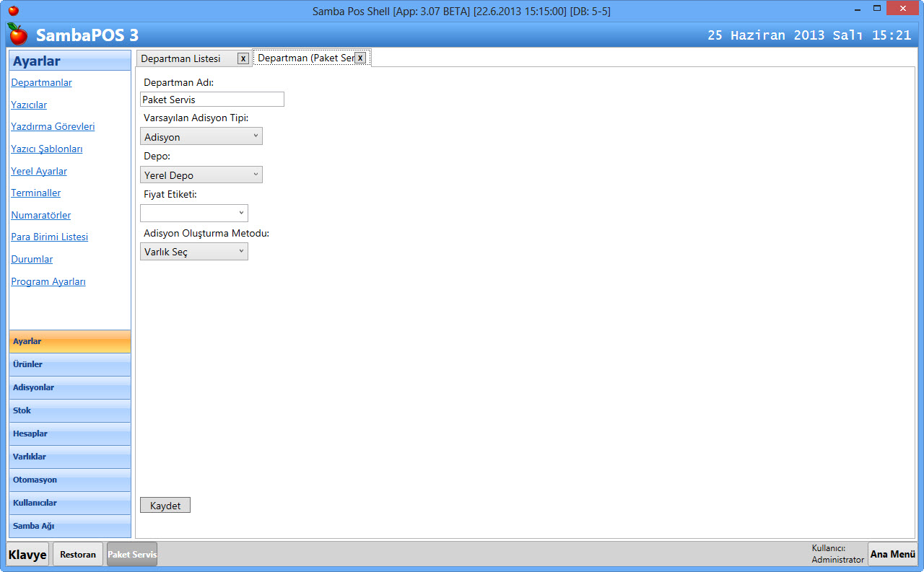The width and height of the screenshot is (924, 572).
Task: Open the Otomasyon sidebar section
Action: click(x=70, y=480)
